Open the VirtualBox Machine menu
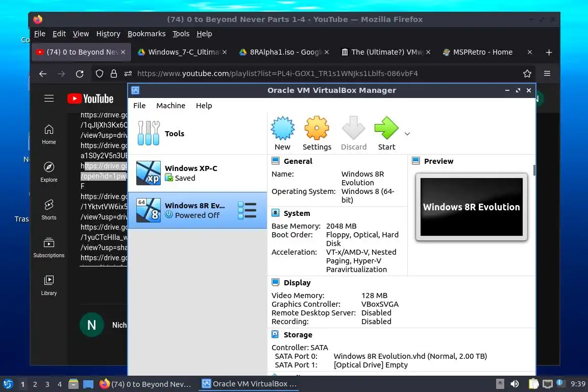Image resolution: width=588 pixels, height=392 pixels. [170, 106]
